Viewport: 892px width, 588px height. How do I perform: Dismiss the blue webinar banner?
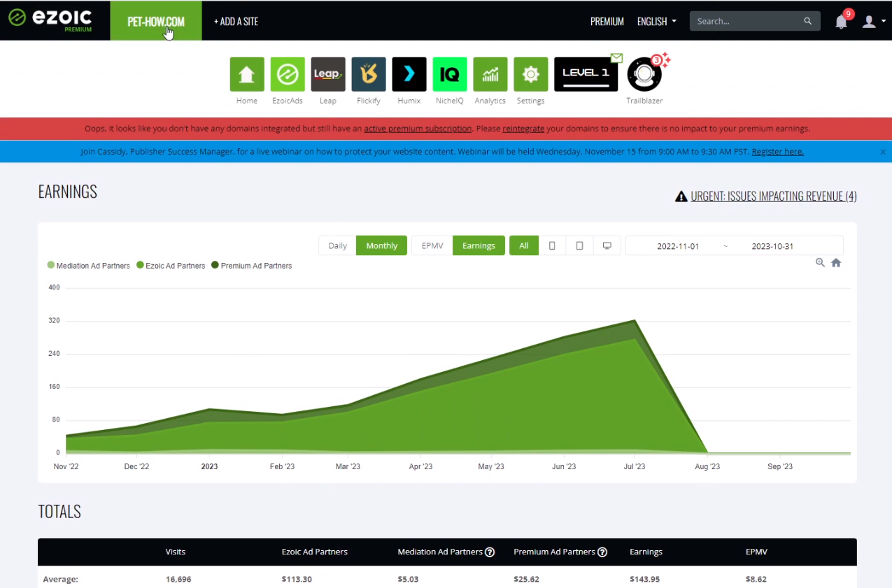coord(883,152)
